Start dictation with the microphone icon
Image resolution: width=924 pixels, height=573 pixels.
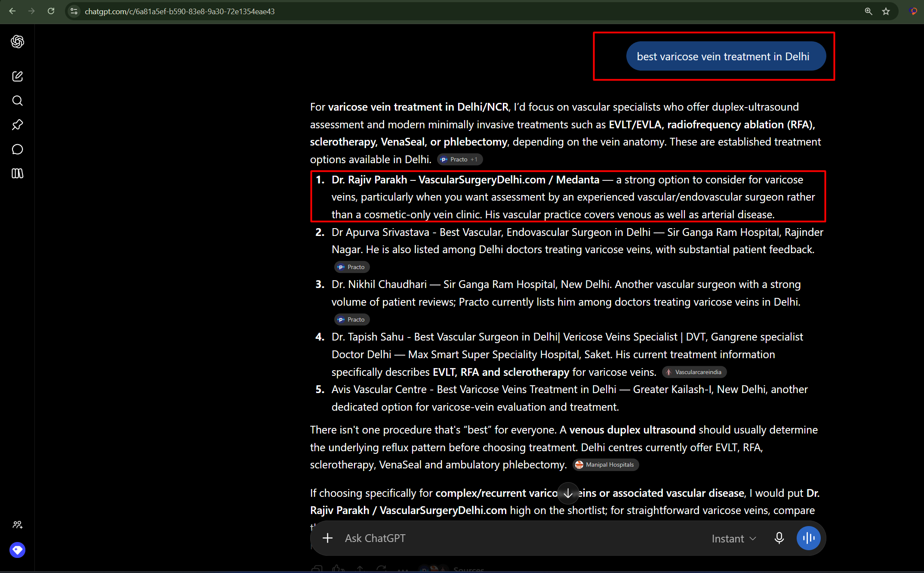tap(779, 538)
